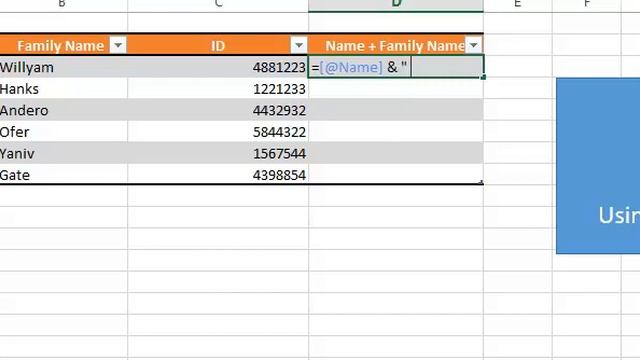Click the cell containing Andero
Image resolution: width=640 pixels, height=360 pixels.
click(x=63, y=110)
